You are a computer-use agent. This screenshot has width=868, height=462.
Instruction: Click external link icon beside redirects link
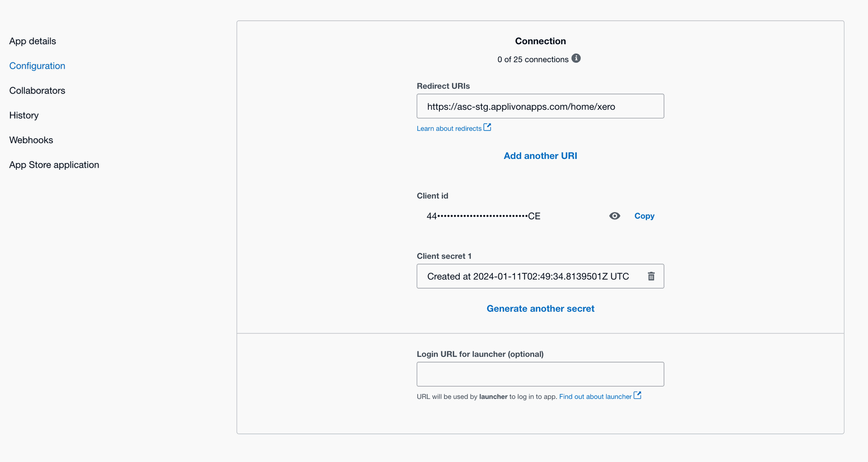point(487,127)
